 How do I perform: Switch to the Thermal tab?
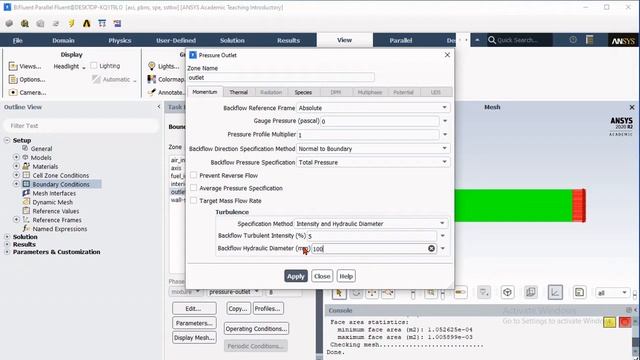tap(238, 92)
